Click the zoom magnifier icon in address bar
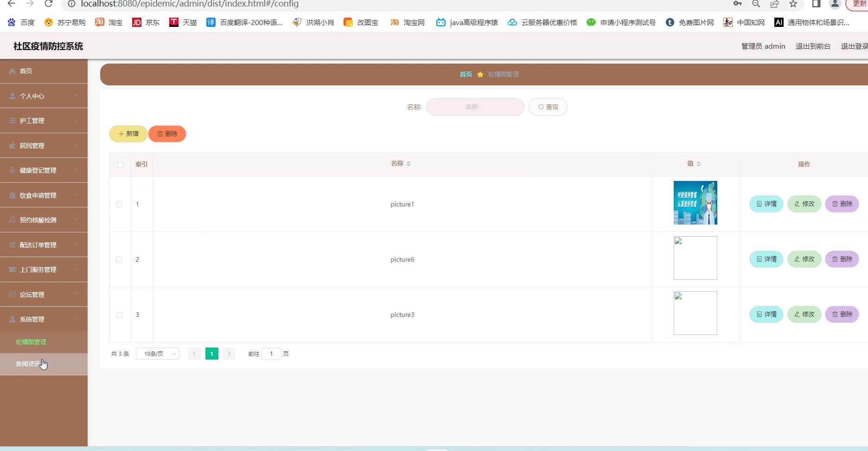This screenshot has height=451, width=868. (x=756, y=4)
